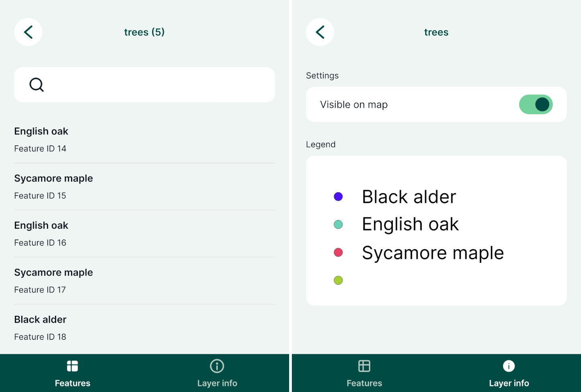This screenshot has height=392, width=581.
Task: Switch to Layer info tab in the left screen
Action: point(217,374)
